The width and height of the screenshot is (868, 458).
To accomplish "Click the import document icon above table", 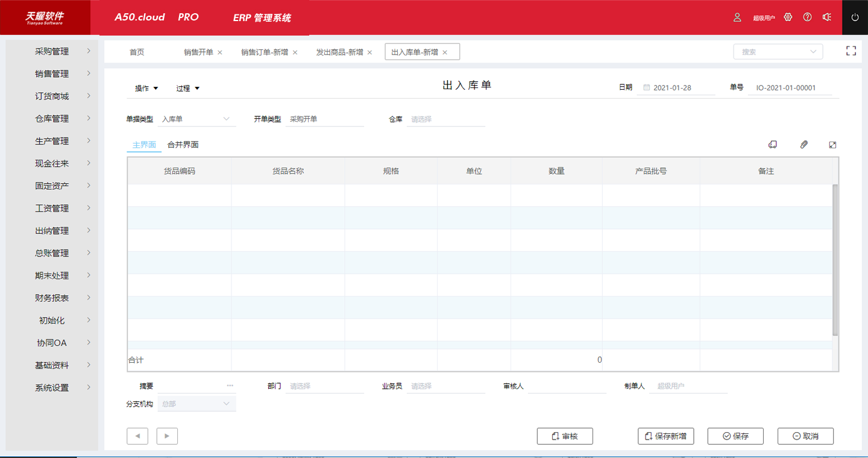I will [x=773, y=145].
